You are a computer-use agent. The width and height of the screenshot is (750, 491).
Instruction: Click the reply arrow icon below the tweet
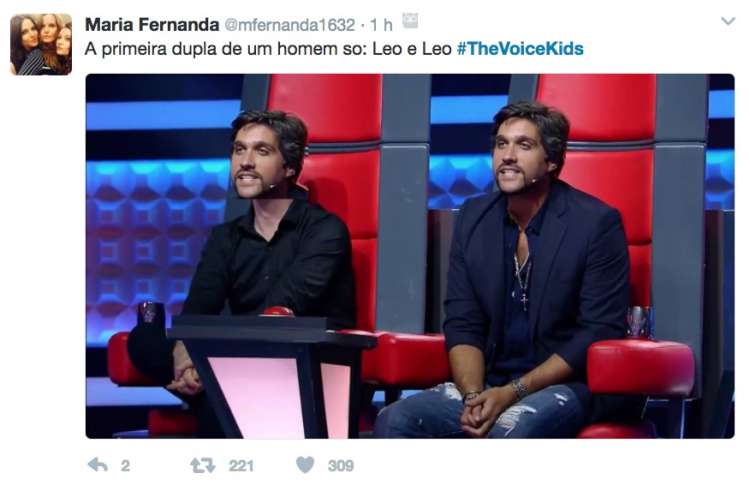(x=98, y=465)
